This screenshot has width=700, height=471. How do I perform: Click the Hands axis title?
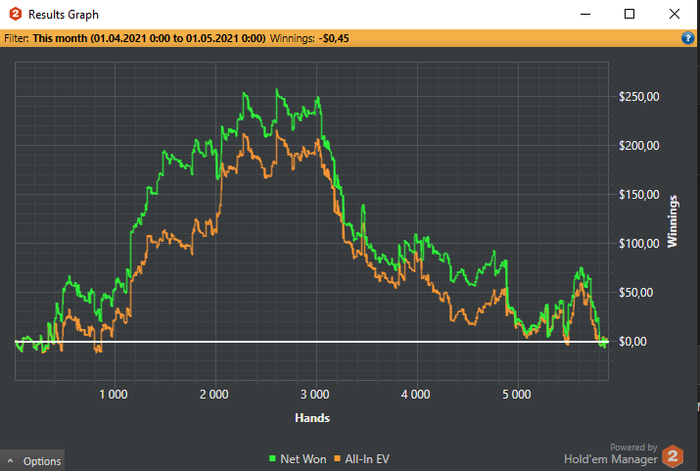pos(312,418)
